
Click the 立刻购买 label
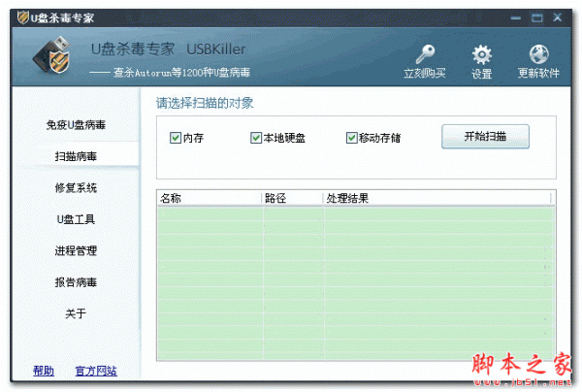[425, 73]
